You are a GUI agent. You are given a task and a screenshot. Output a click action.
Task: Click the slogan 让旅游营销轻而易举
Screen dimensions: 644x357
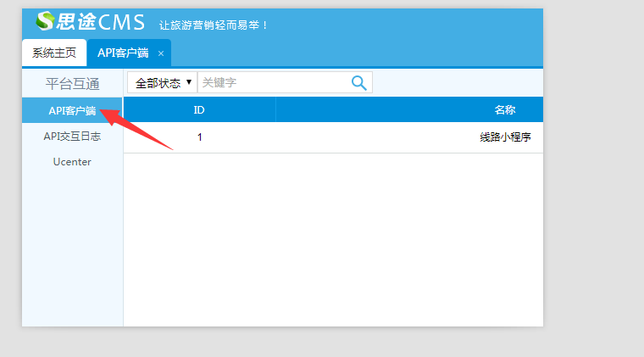click(x=214, y=25)
